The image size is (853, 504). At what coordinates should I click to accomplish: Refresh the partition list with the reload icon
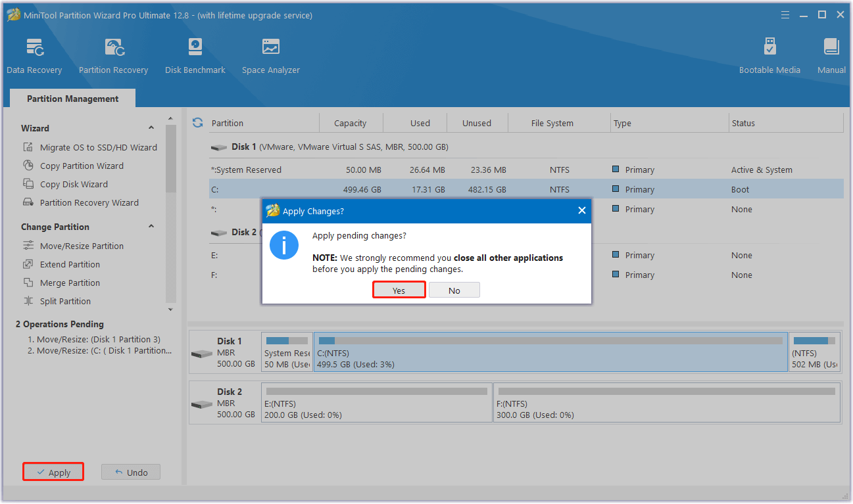pyautogui.click(x=197, y=123)
